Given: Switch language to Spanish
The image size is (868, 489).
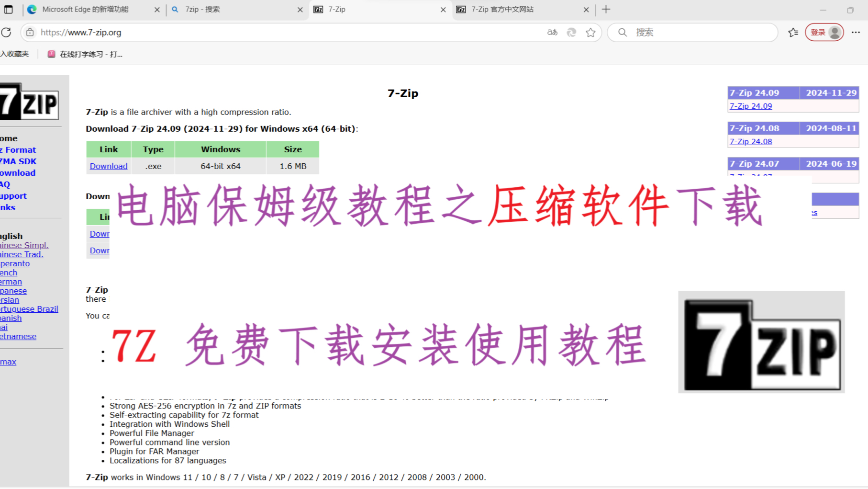Looking at the screenshot, I should click(11, 318).
